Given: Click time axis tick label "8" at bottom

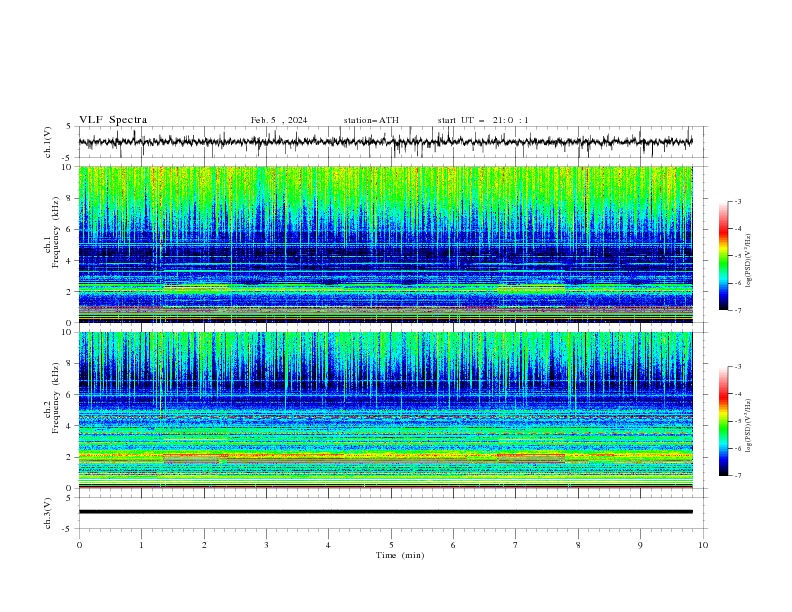Looking at the screenshot, I should (578, 545).
